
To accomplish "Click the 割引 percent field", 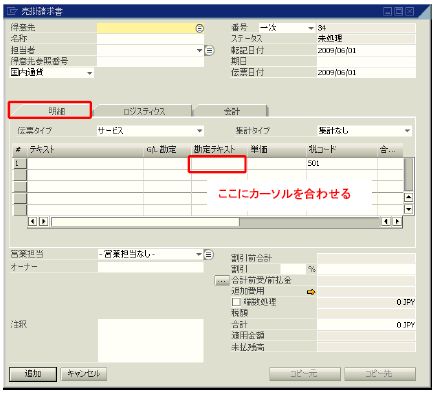I will point(293,269).
